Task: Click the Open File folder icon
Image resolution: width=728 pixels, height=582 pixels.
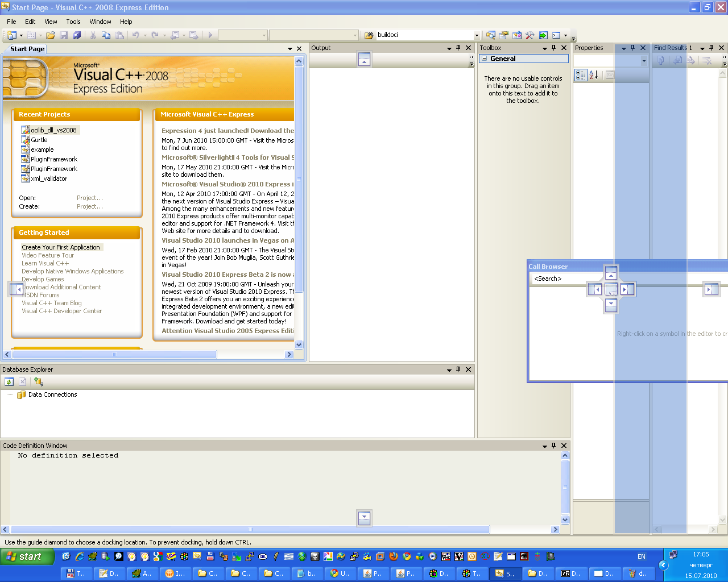Action: [51, 35]
